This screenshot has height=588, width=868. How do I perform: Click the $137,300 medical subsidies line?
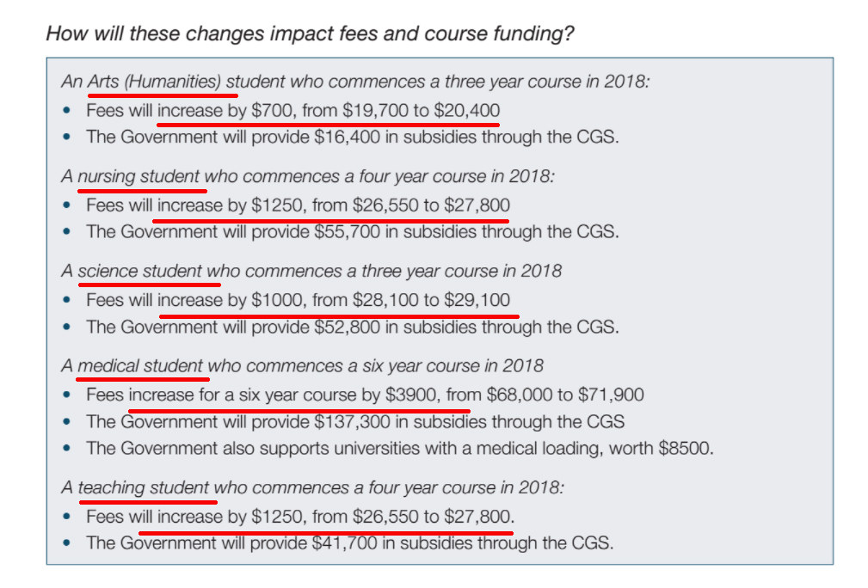pos(354,421)
